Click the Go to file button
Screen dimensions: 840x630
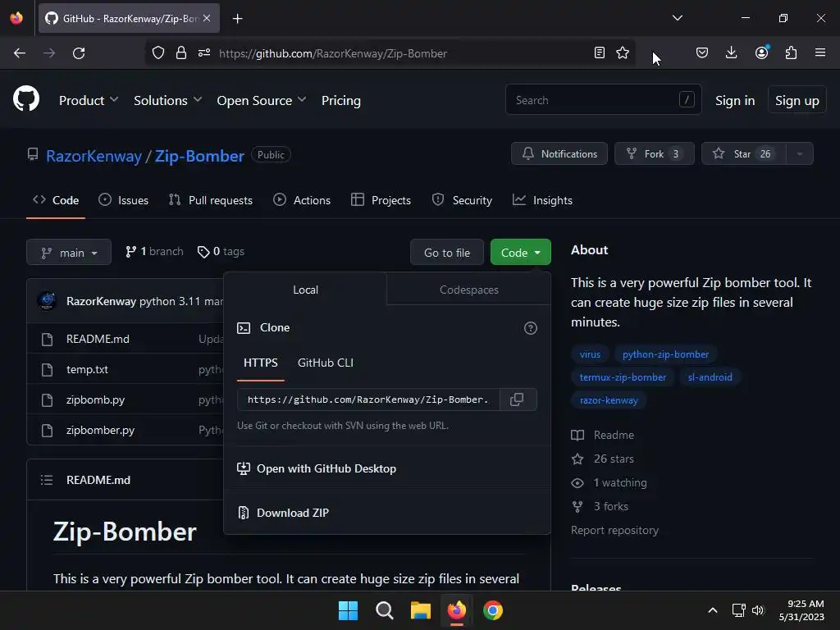pyautogui.click(x=447, y=253)
